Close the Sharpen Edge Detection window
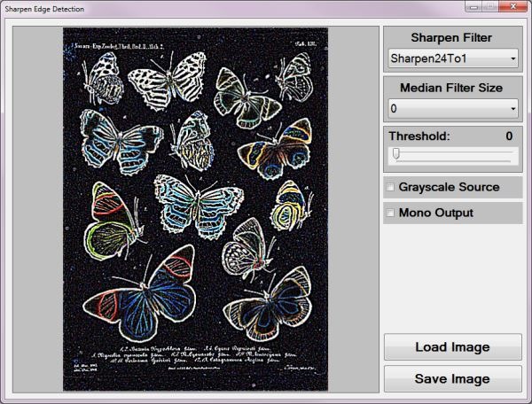The height and width of the screenshot is (404, 532). click(512, 8)
